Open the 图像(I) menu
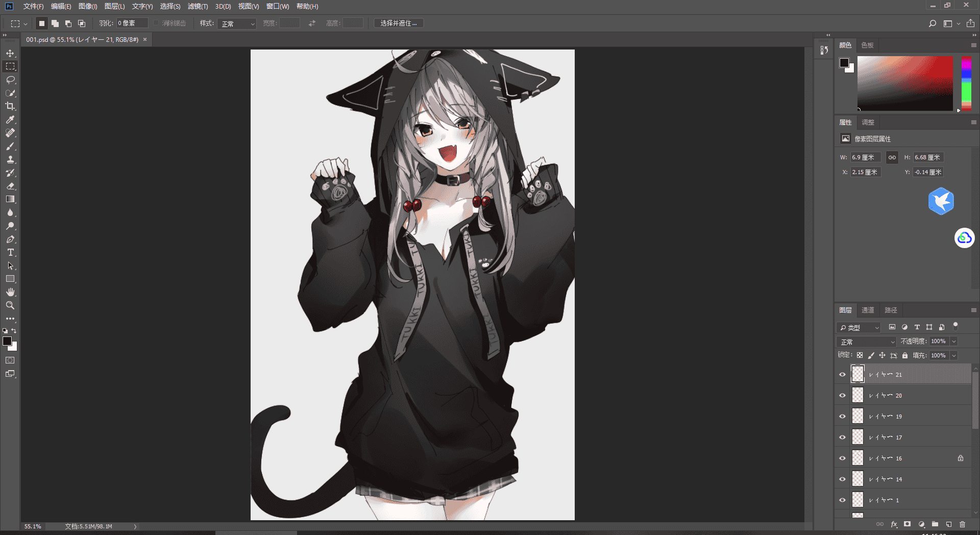The image size is (980, 535). 88,6
